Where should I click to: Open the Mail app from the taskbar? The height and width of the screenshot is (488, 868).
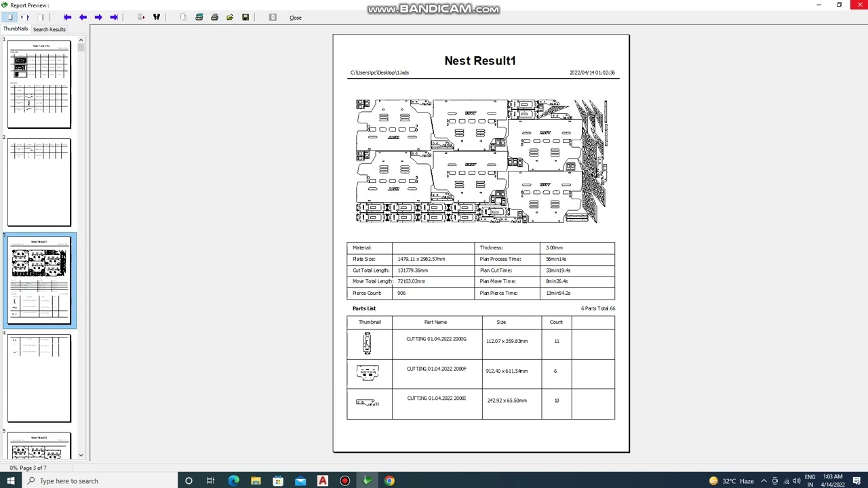click(x=300, y=481)
